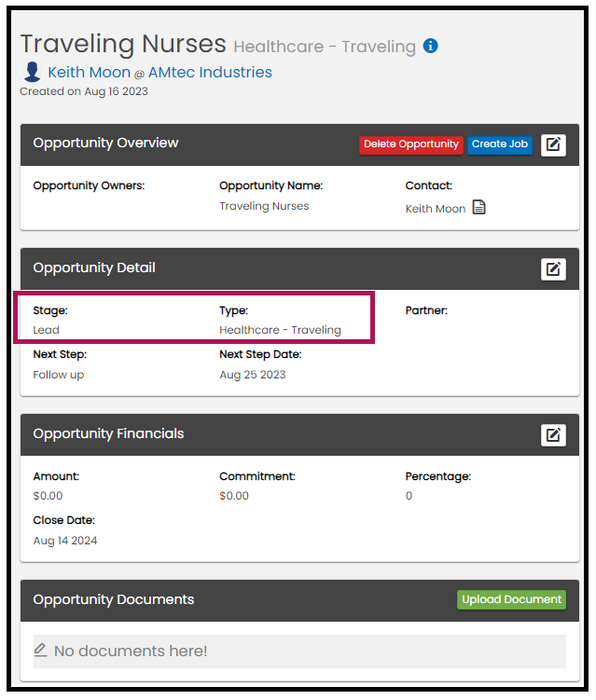Click the Type value Healthcare - Traveling
Viewport: 596px width, 700px height.
click(x=280, y=330)
